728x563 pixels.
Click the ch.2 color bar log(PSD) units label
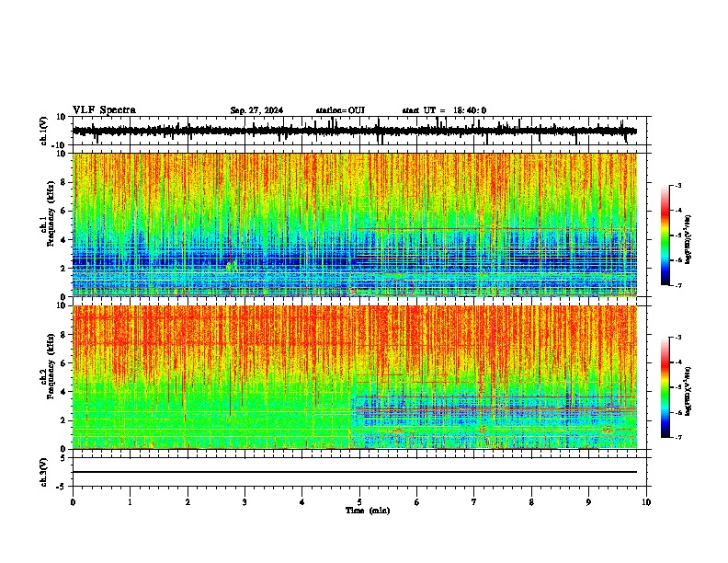688,391
